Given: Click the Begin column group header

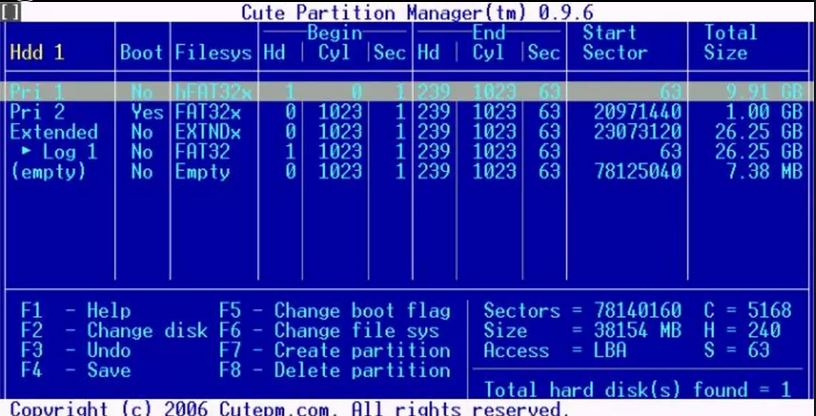Looking at the screenshot, I should point(335,33).
